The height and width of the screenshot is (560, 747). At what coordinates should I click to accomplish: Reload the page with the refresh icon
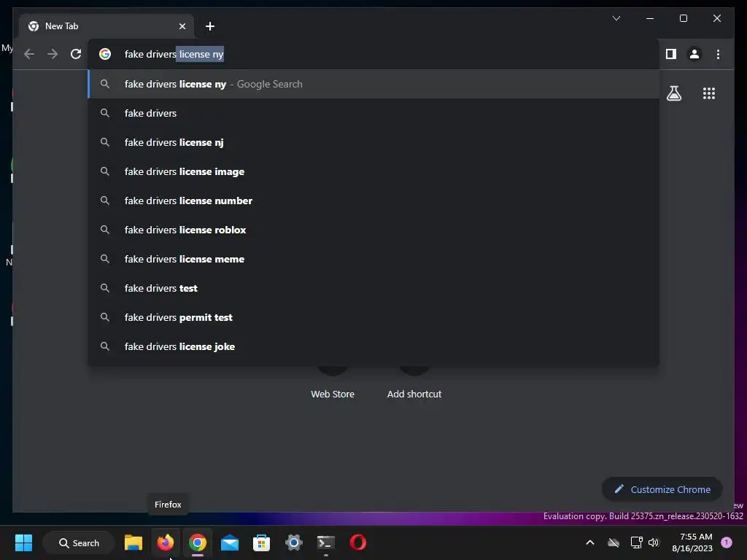point(76,54)
